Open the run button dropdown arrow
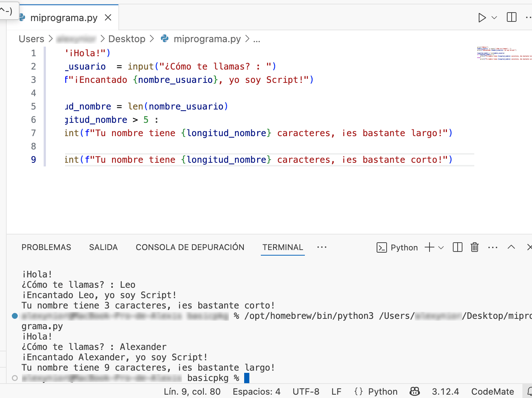532x398 pixels. [x=493, y=17]
